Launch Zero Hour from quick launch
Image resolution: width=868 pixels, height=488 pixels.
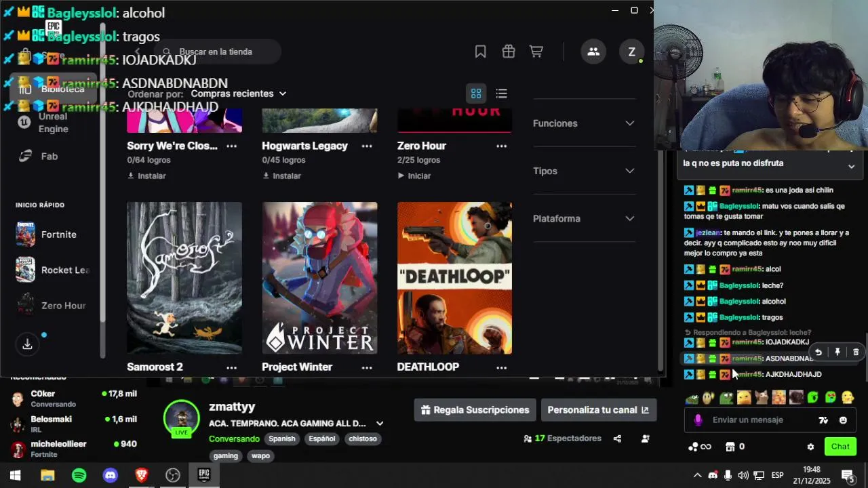pos(52,306)
